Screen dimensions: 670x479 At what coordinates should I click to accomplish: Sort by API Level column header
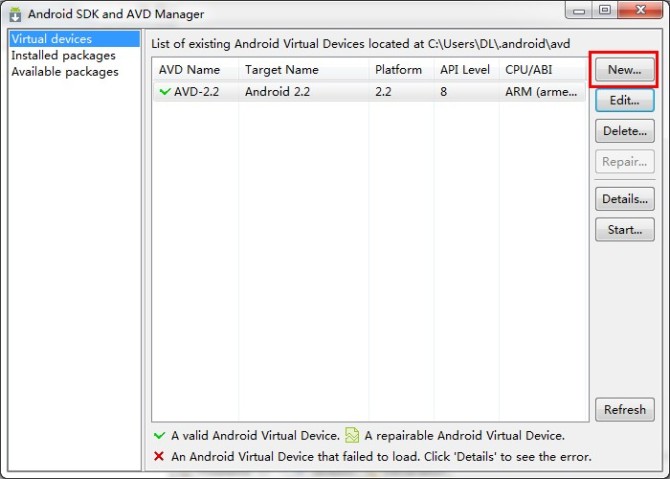tap(466, 70)
